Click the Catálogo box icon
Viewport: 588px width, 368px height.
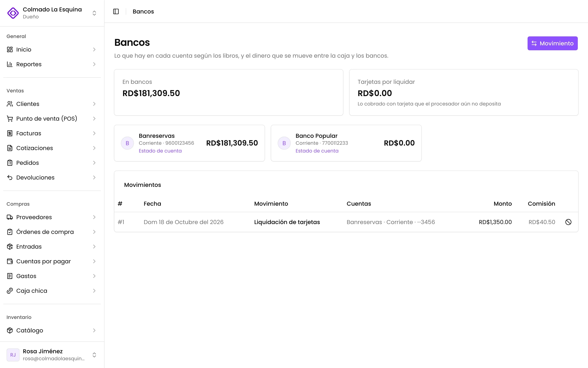pos(10,330)
